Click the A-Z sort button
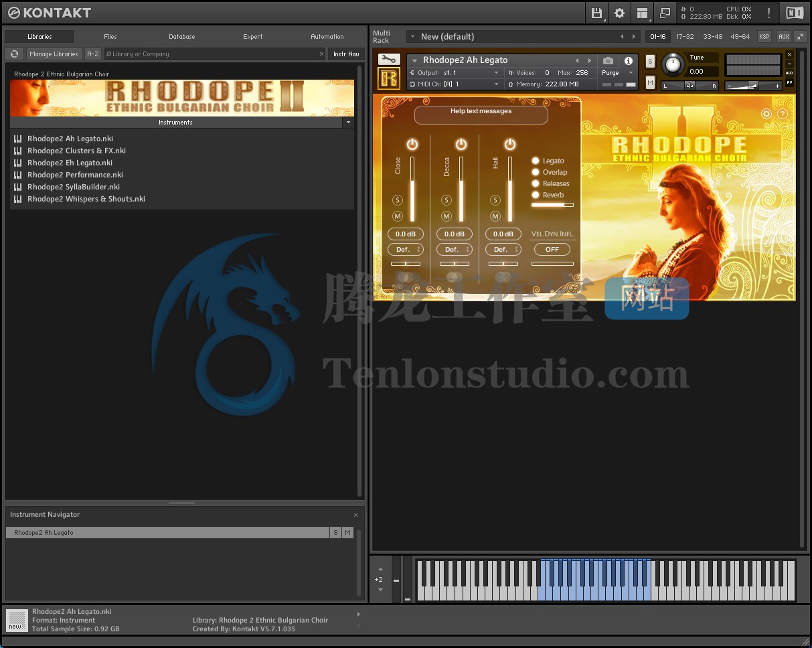 (93, 54)
